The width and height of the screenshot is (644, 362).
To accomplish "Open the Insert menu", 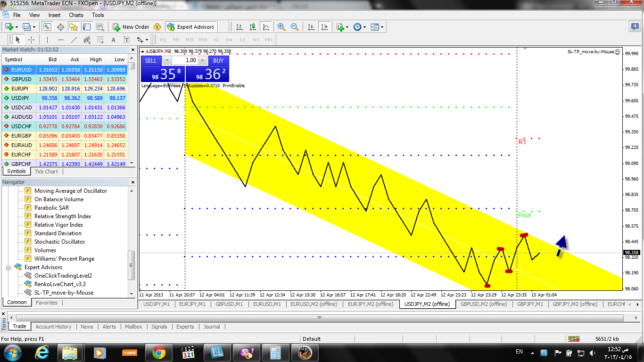I will 54,15.
